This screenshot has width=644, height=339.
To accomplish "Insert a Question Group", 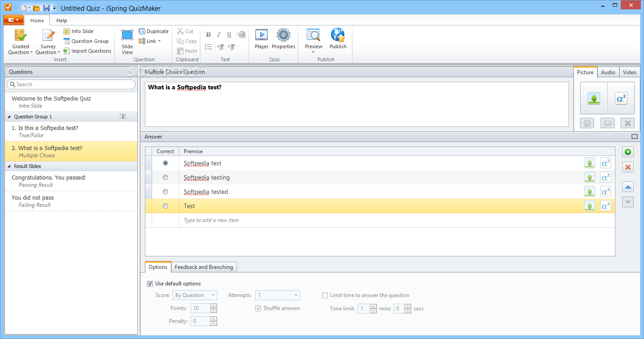I will [x=86, y=41].
